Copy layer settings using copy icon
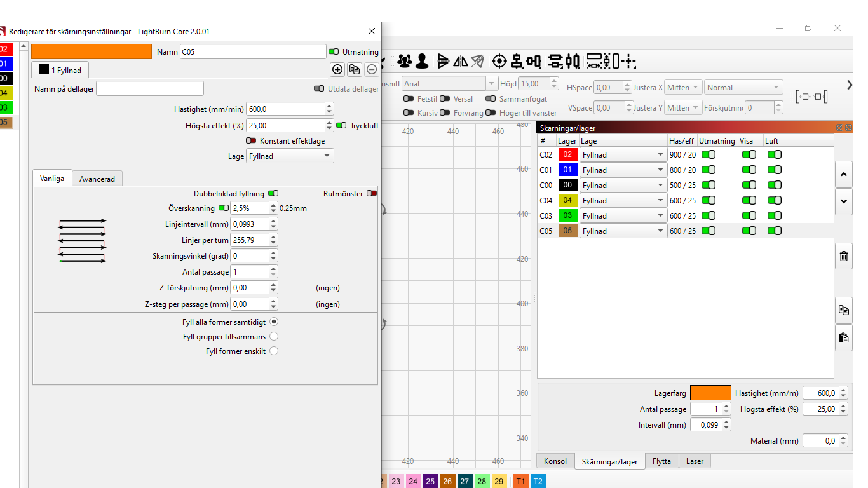Image resolution: width=868 pixels, height=488 pixels. pos(844,310)
